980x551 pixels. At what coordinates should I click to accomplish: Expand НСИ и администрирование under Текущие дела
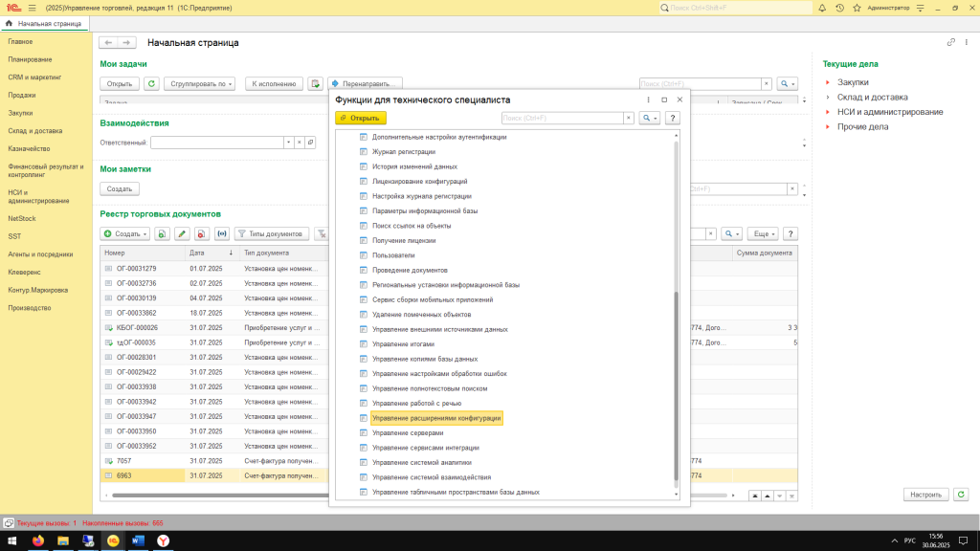coord(828,113)
